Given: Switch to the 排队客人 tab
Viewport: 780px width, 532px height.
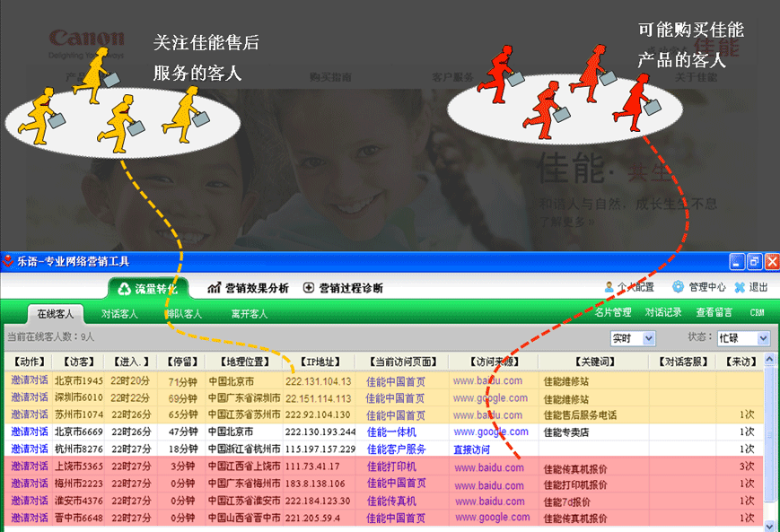Looking at the screenshot, I should click(184, 314).
